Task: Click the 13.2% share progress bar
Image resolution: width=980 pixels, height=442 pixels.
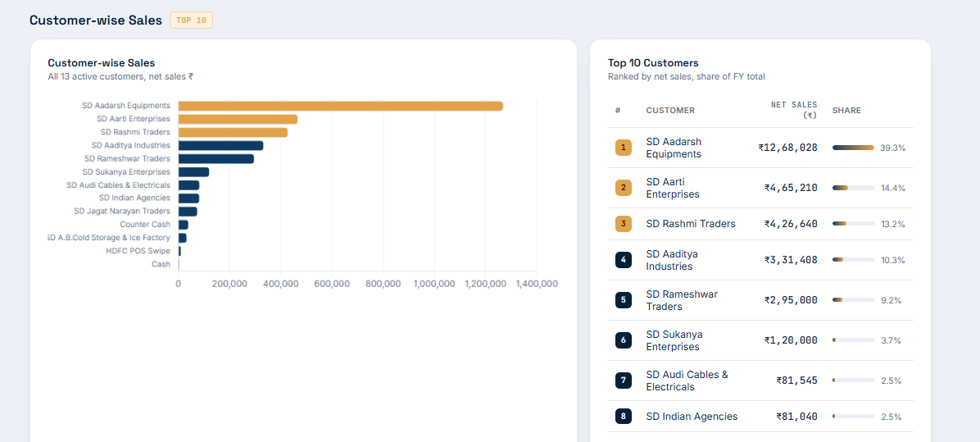Action: pyautogui.click(x=853, y=224)
